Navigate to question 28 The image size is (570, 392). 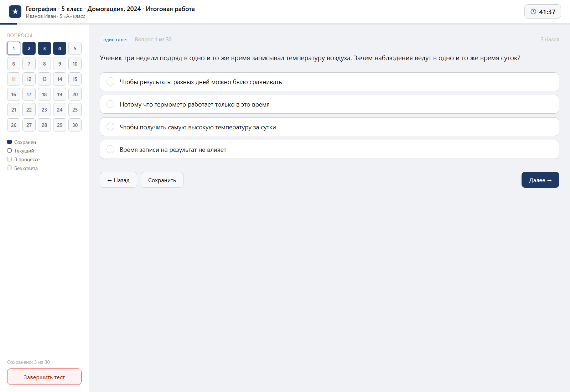point(44,125)
